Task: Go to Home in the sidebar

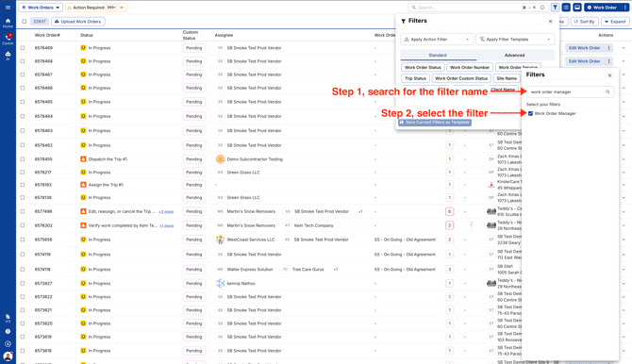Action: (8, 23)
